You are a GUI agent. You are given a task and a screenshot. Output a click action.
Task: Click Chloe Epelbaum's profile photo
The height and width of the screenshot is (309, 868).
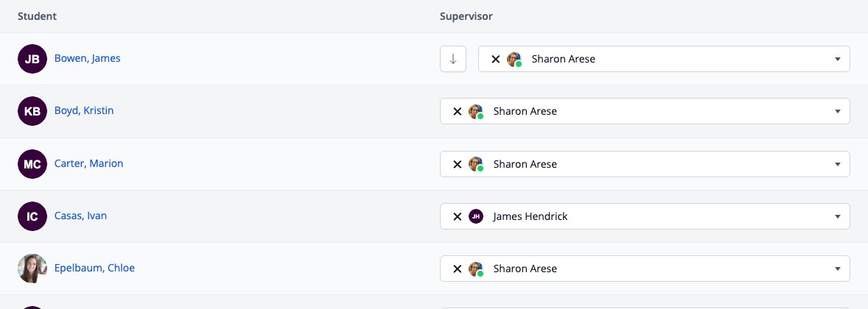point(32,269)
